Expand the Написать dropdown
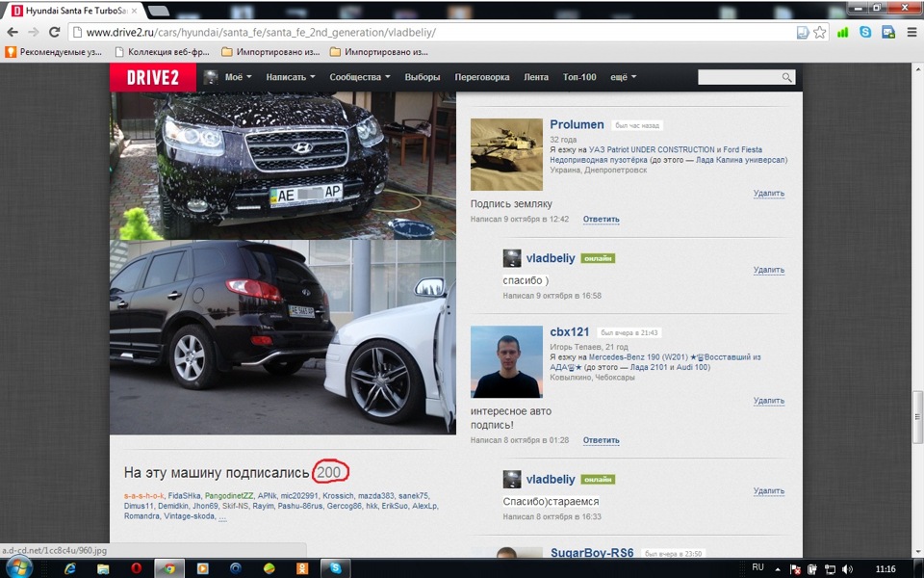924x578 pixels. [290, 77]
